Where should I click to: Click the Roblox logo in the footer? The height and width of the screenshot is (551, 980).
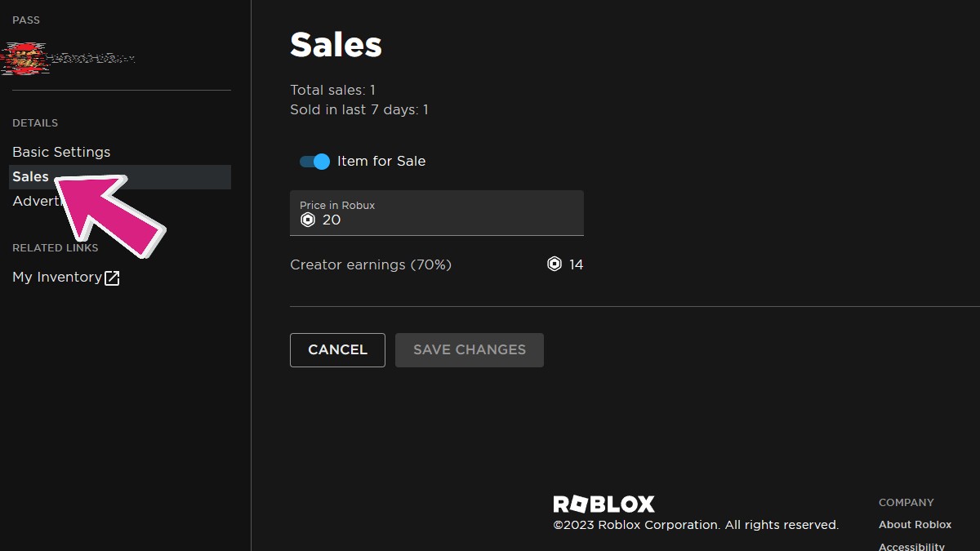(x=604, y=504)
